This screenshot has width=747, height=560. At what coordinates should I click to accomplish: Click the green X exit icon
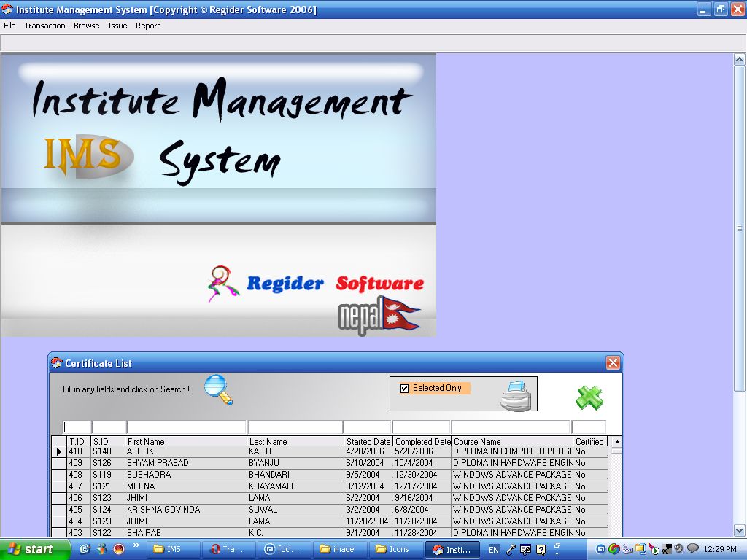point(589,397)
